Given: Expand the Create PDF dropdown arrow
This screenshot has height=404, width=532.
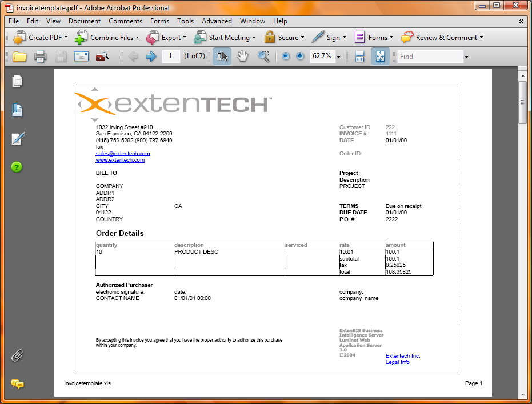Looking at the screenshot, I should click(66, 37).
